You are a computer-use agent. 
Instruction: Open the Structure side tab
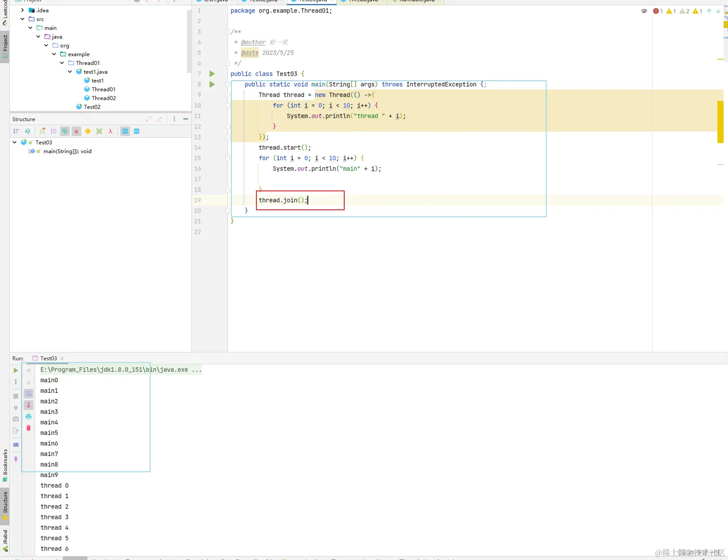[x=5, y=506]
